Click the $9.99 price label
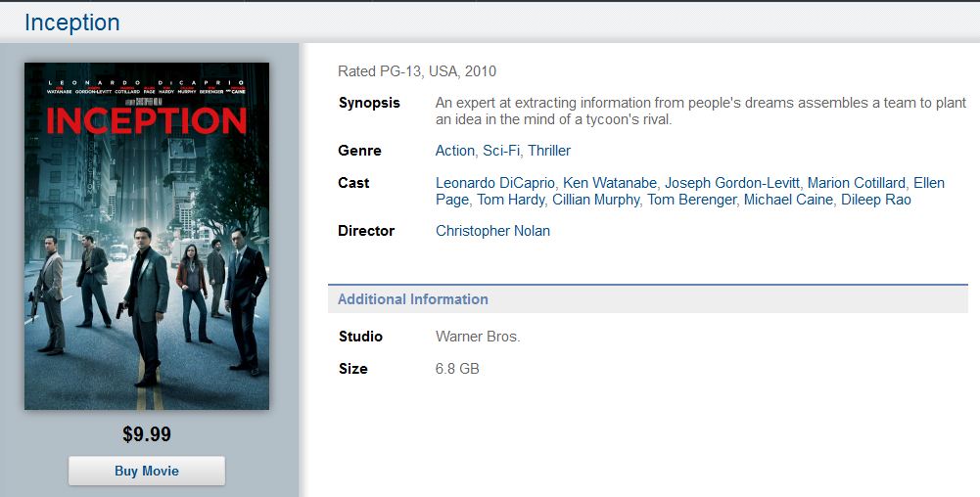The image size is (980, 497). coord(147,434)
